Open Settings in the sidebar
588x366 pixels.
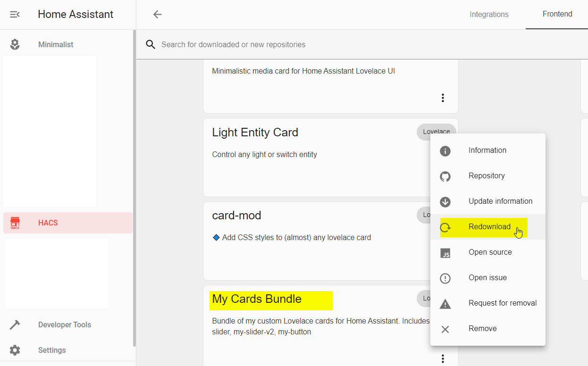pos(68,350)
